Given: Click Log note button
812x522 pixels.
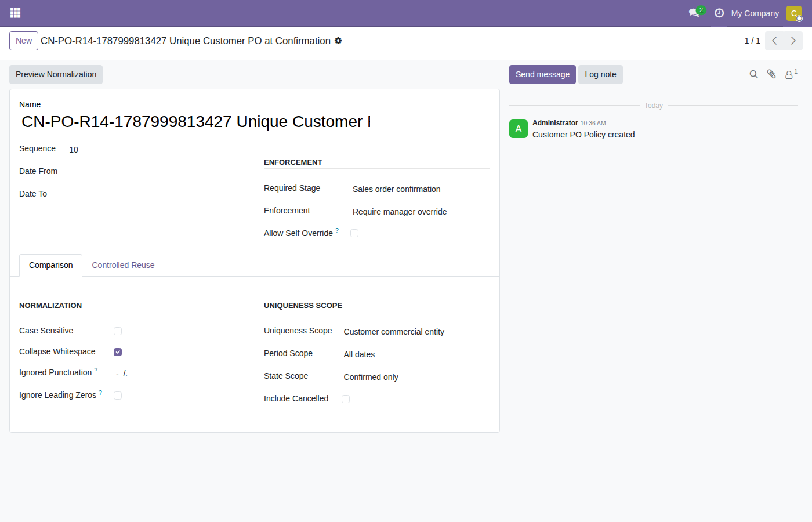Looking at the screenshot, I should [600, 74].
